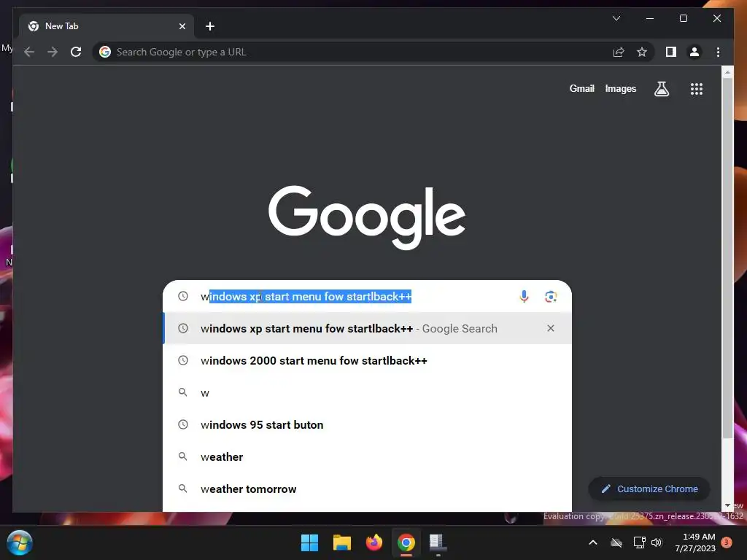Open the Chrome profile avatar
Screen dimensions: 747x560
694,52
